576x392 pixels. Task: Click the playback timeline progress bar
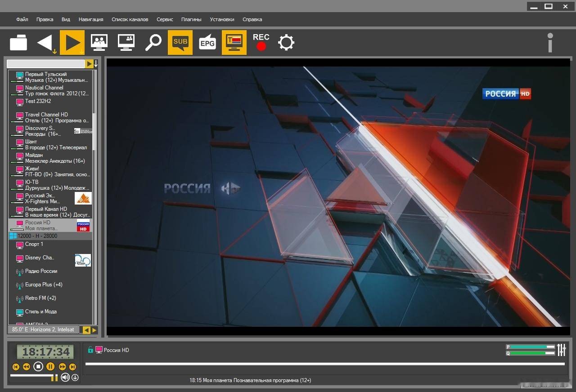click(x=325, y=364)
